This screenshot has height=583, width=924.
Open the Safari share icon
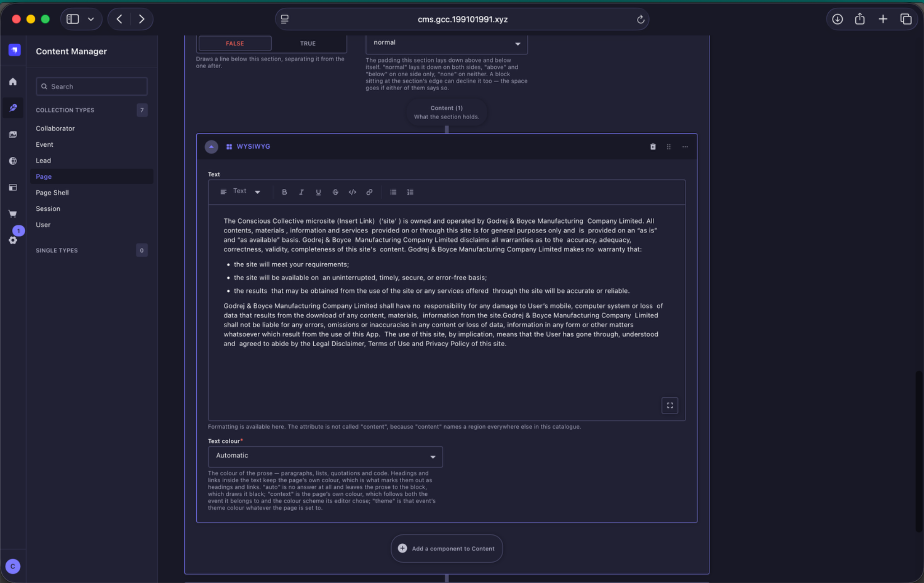(x=859, y=19)
